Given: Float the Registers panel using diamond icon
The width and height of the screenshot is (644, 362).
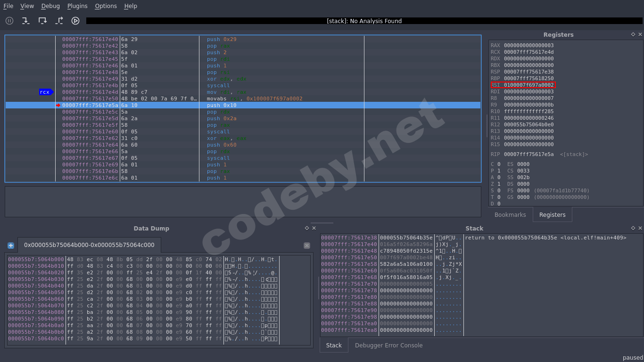Looking at the screenshot, I should (x=633, y=34).
